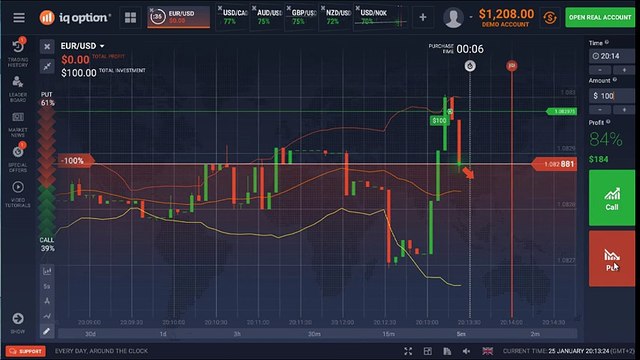Screen dimensions: 640x360
Task: Select the 30d time range
Action: coord(90,334)
